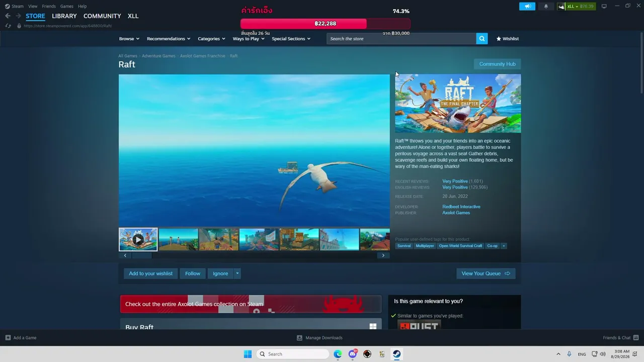Screen dimensions: 644x362
Task: Open the Axolot Games publisher link
Action: coord(456,213)
